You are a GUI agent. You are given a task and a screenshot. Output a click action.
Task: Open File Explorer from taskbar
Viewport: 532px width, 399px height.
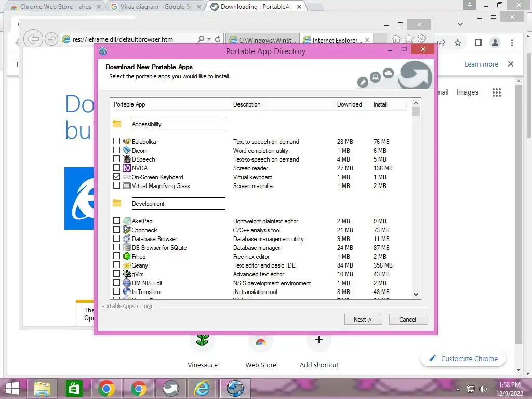pyautogui.click(x=42, y=389)
